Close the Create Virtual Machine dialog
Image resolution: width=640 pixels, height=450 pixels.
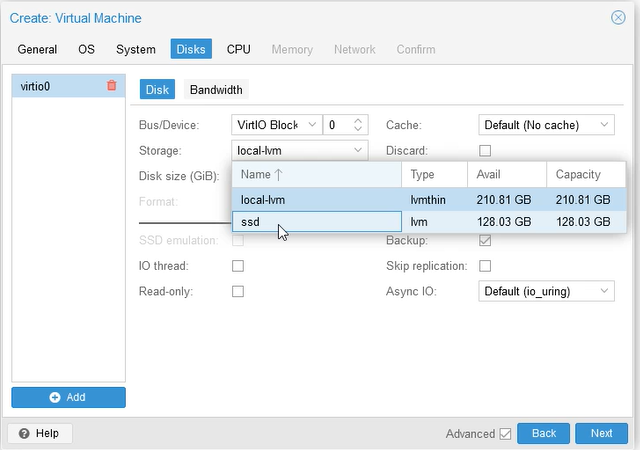(618, 17)
